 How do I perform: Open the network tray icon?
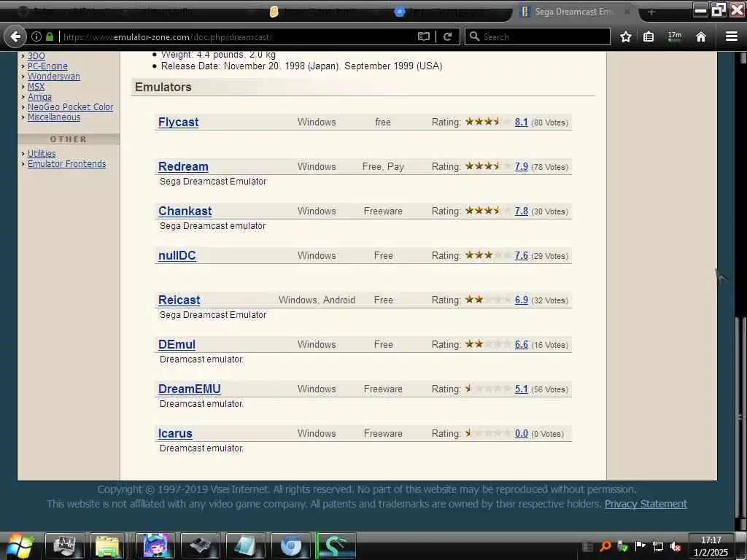pos(657,546)
